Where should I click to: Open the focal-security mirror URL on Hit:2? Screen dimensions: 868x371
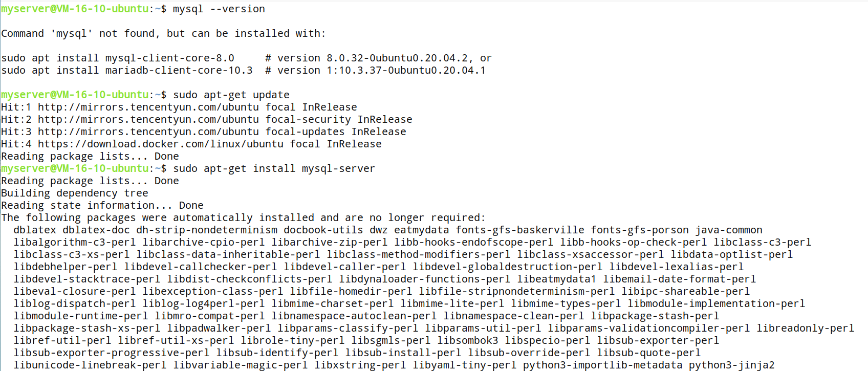[148, 119]
